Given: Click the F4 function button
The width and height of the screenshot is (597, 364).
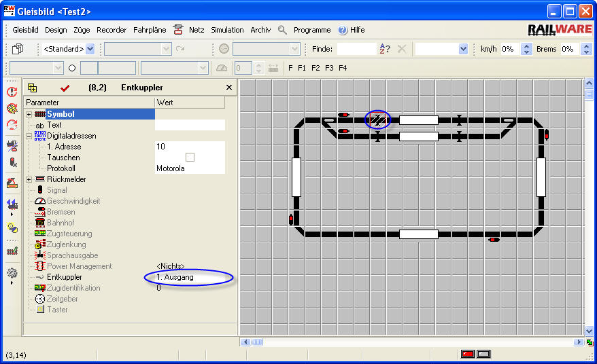Looking at the screenshot, I should [x=343, y=68].
